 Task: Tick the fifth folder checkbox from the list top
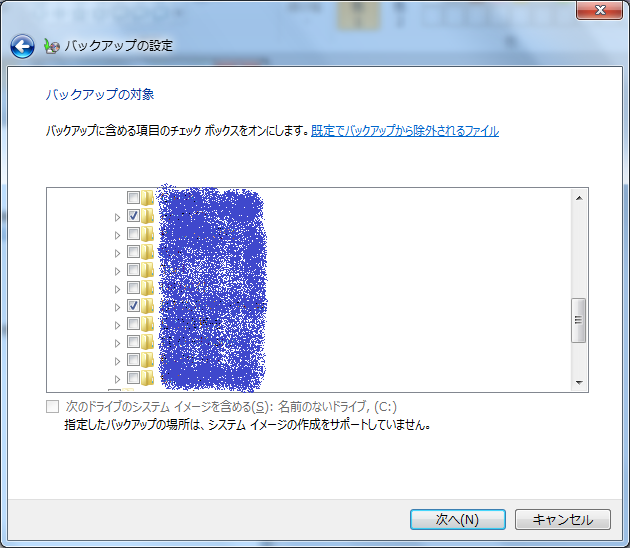(133, 270)
